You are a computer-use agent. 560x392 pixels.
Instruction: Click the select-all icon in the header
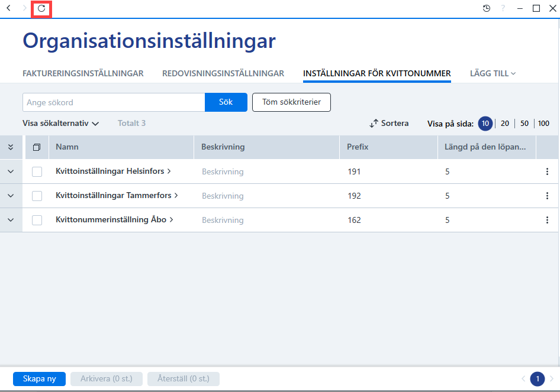point(37,147)
